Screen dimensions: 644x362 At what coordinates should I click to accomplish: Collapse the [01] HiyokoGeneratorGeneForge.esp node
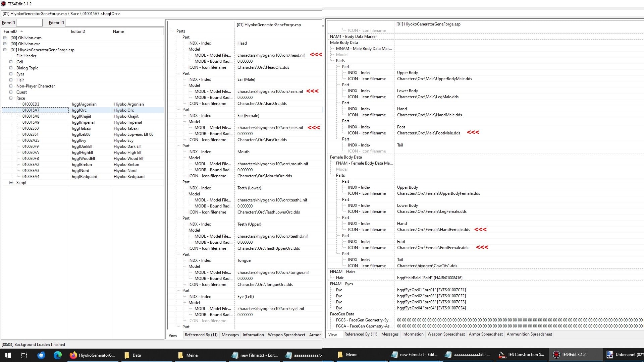[5, 50]
